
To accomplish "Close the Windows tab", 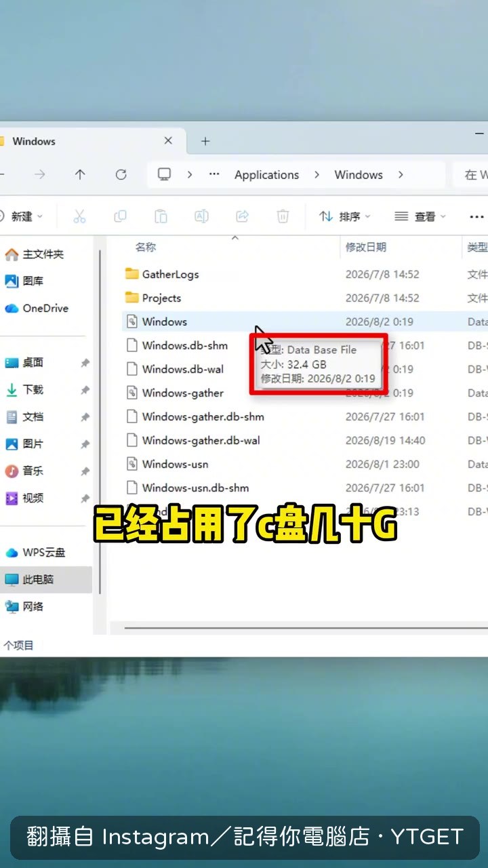I will point(168,141).
